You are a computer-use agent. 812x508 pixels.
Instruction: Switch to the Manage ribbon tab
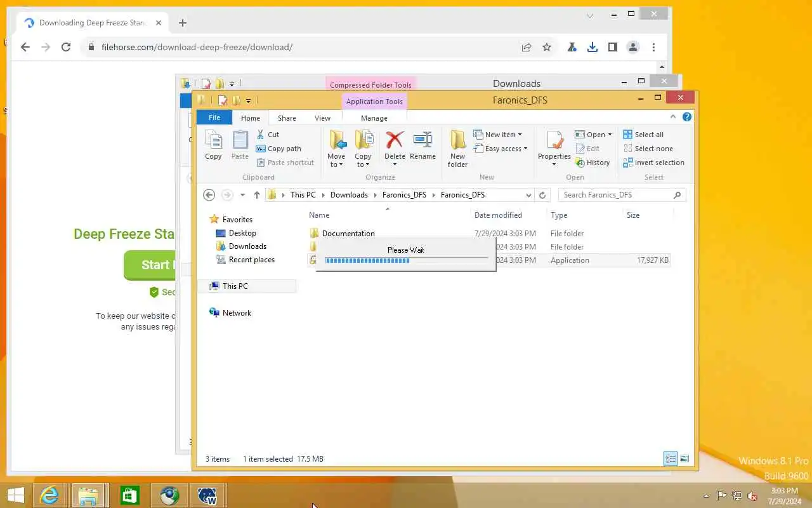(x=374, y=118)
